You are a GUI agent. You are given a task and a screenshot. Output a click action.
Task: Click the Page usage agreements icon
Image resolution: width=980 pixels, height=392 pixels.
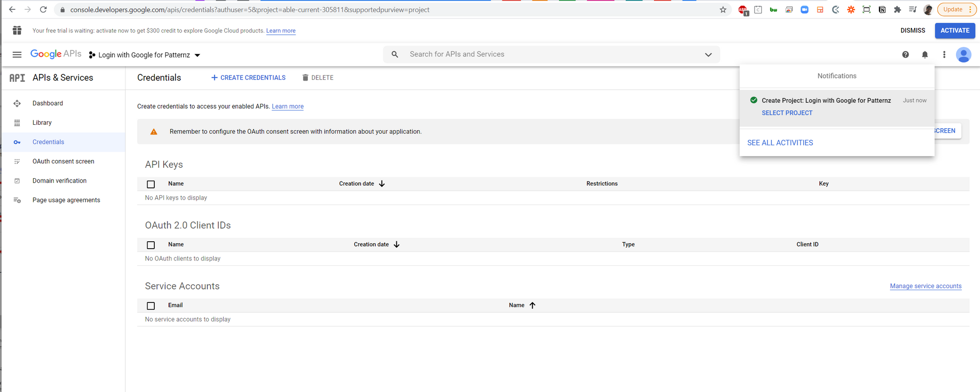pyautogui.click(x=17, y=200)
